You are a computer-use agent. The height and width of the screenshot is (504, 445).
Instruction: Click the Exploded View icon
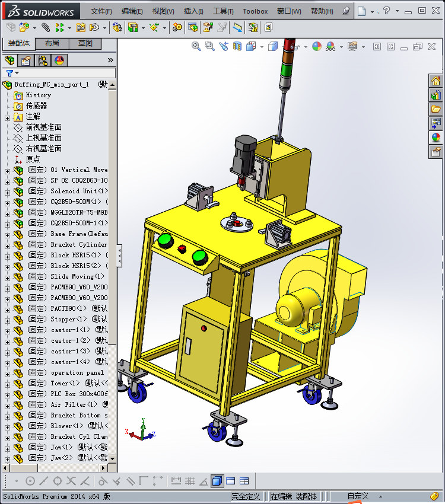208,28
